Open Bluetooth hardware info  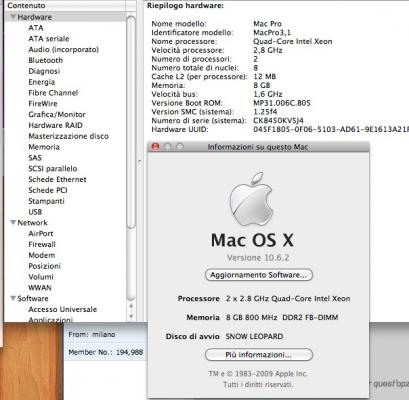pyautogui.click(x=45, y=60)
